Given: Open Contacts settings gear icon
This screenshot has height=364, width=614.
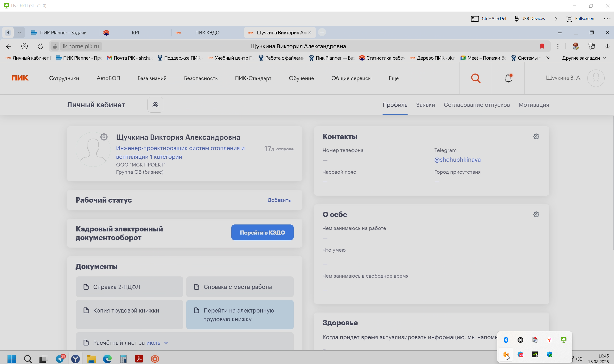Looking at the screenshot, I should [536, 136].
